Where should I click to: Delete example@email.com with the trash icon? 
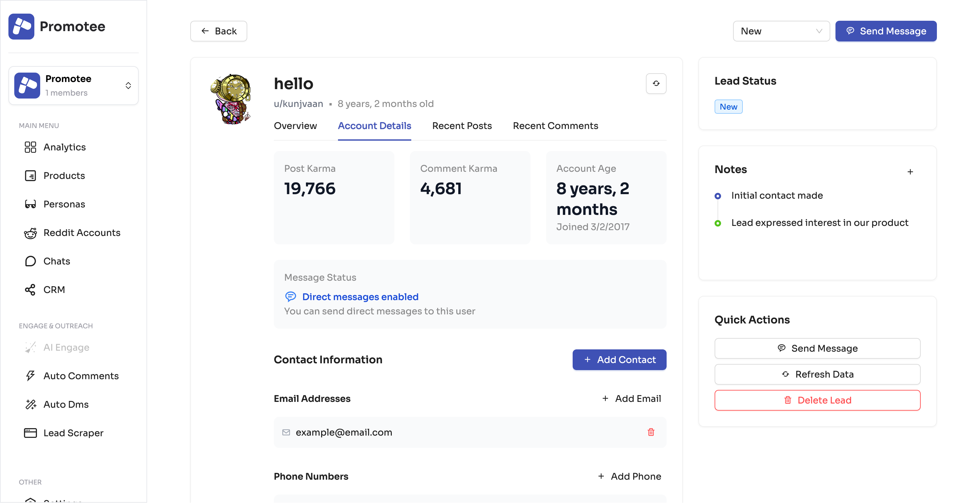click(651, 432)
